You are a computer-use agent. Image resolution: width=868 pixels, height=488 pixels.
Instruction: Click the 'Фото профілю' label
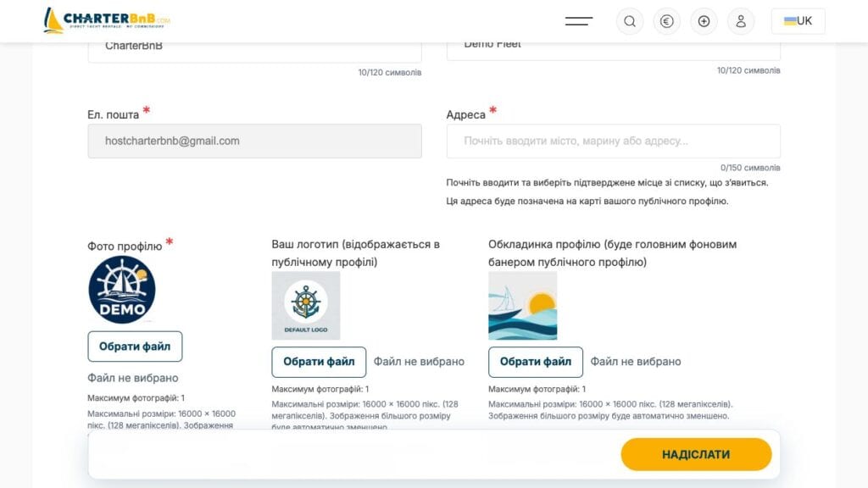(x=125, y=247)
